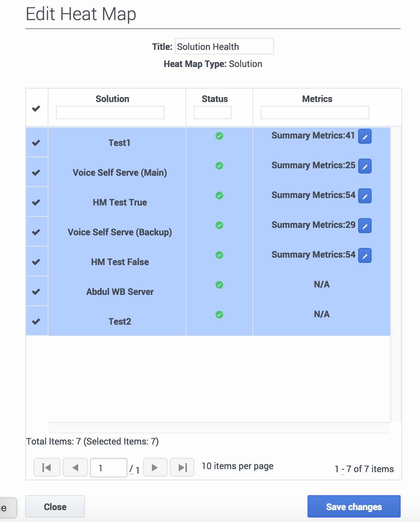Toggle the select-all checkmark in header
This screenshot has height=522, width=420.
point(36,109)
